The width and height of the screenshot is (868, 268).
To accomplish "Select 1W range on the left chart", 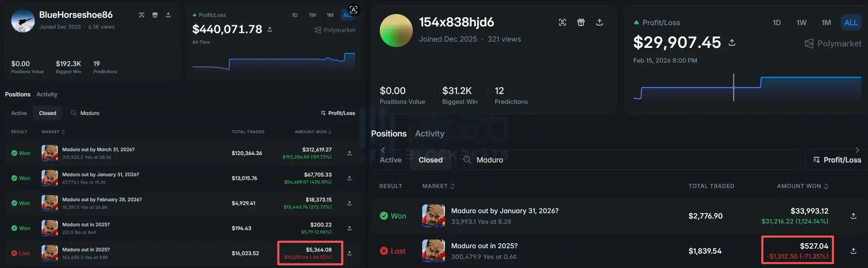I will [313, 15].
